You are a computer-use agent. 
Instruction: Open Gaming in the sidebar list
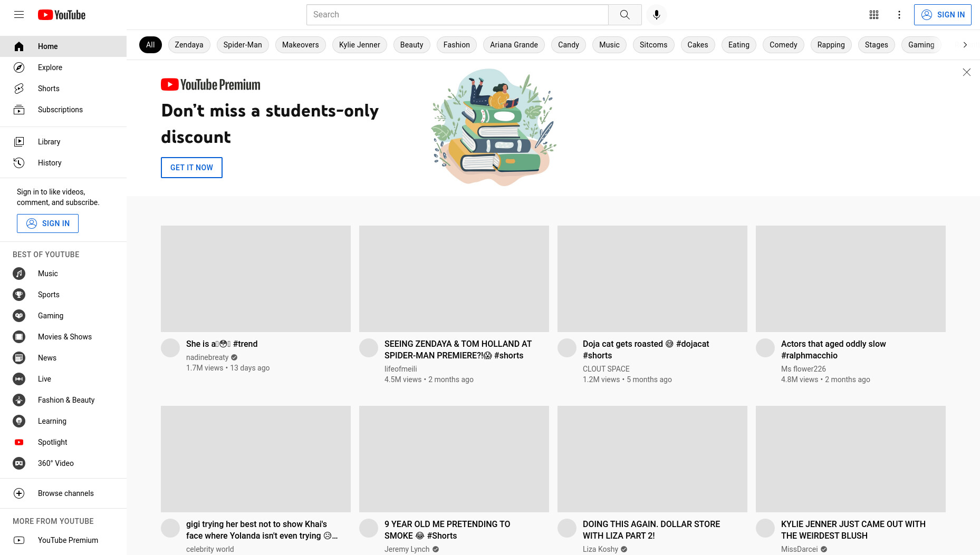(x=63, y=316)
